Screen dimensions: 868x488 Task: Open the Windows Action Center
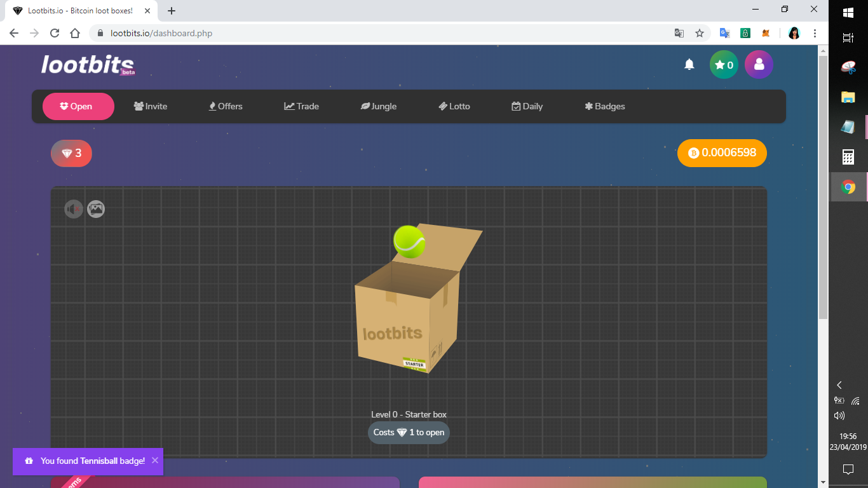point(848,470)
